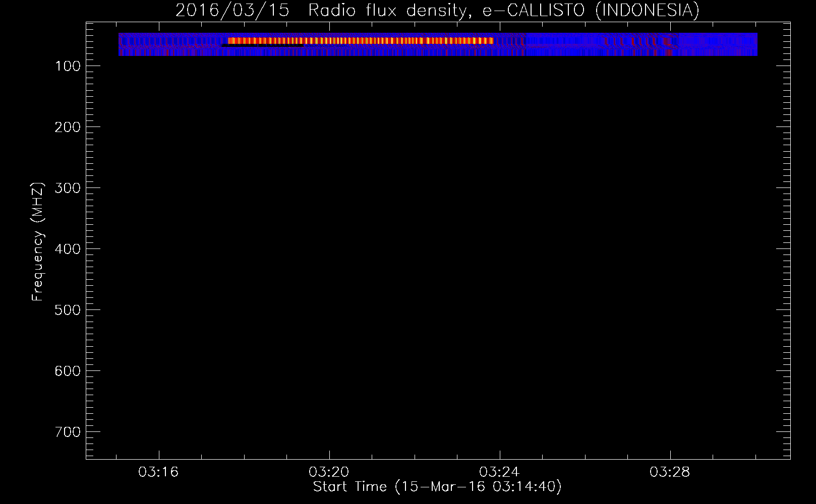Click the 'Frequency (MHZ)' axis title

click(38, 242)
